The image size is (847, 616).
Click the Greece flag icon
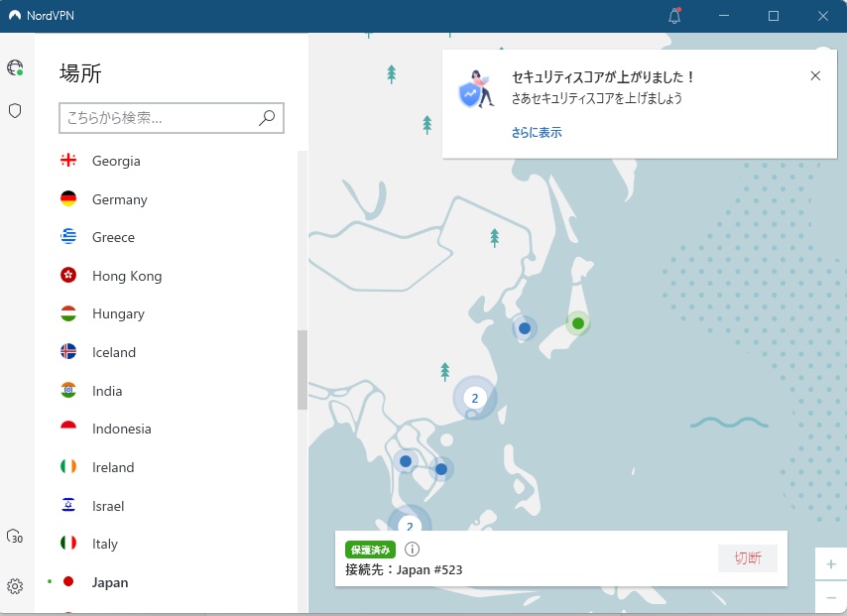pos(68,237)
